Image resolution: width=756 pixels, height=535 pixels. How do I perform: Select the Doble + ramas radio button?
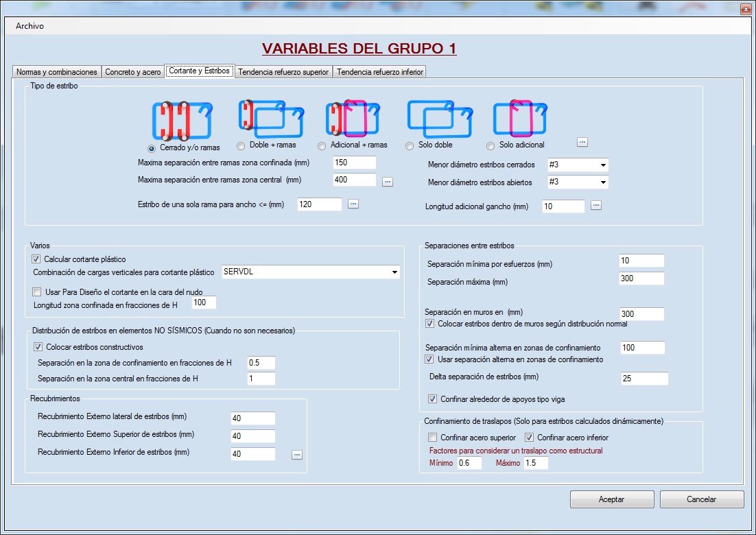point(241,145)
